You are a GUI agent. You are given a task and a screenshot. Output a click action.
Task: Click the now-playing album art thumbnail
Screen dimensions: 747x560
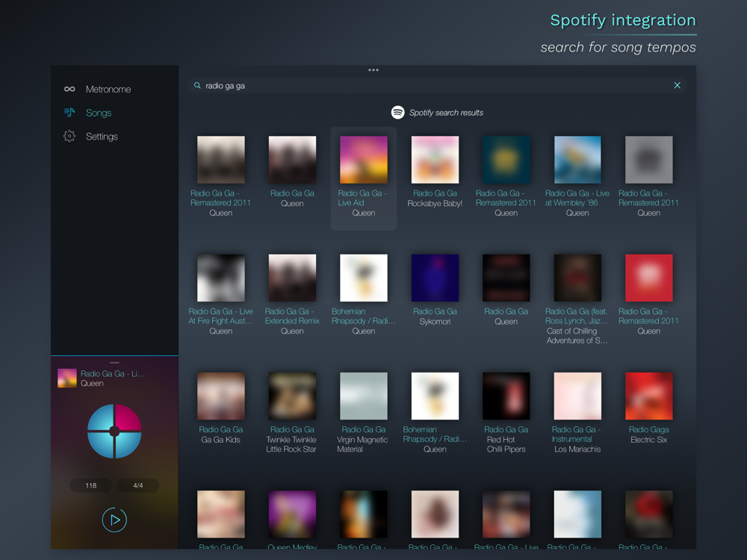pos(67,378)
